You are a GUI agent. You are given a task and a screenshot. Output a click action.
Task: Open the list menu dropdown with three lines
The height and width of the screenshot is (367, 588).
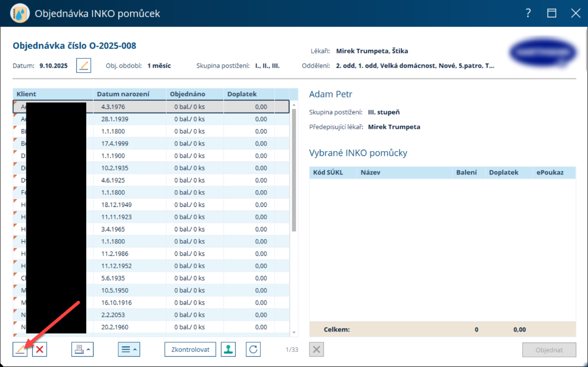129,349
